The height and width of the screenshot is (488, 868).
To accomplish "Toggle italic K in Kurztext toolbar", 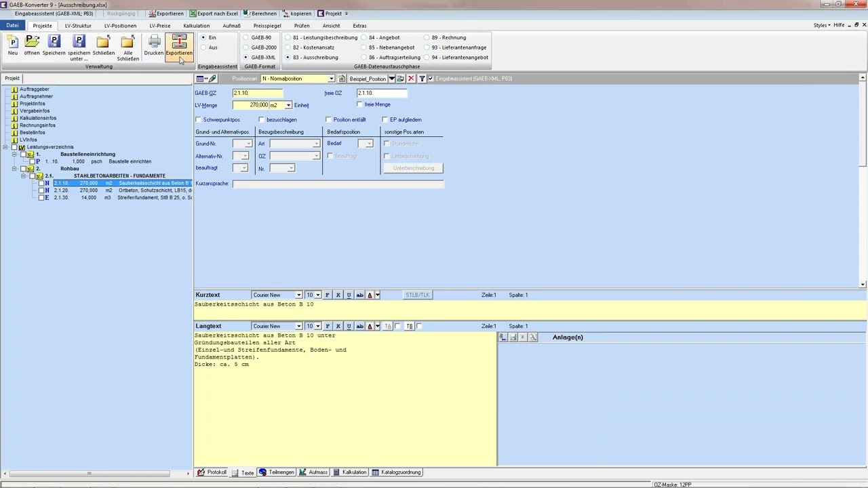I will [x=338, y=295].
